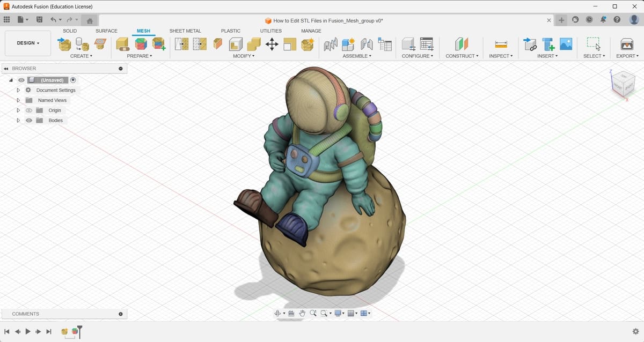Switch to the PLASTIC tab

[231, 31]
